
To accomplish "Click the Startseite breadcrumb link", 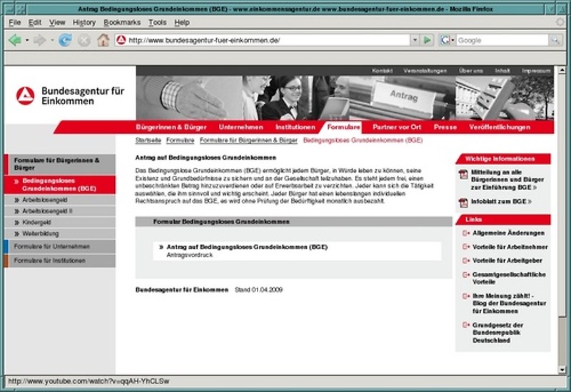I will click(148, 140).
